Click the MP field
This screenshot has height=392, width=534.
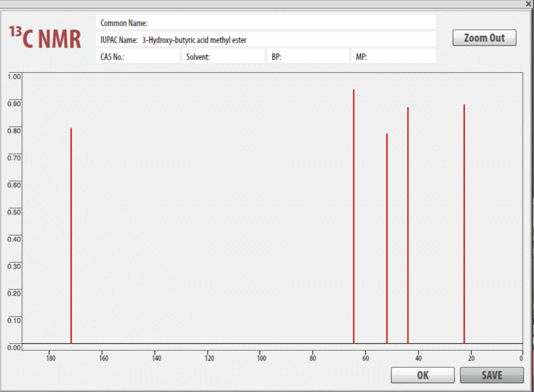pyautogui.click(x=394, y=56)
